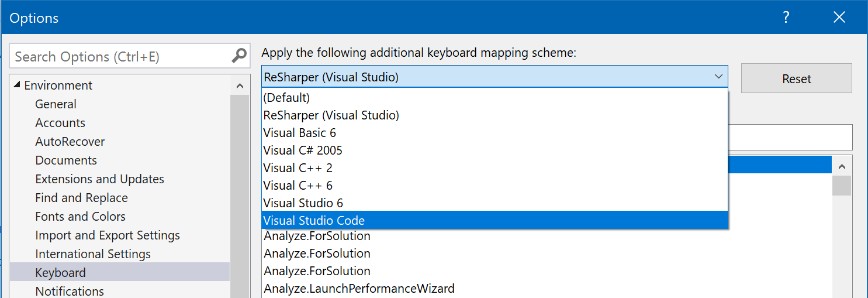Open the General settings page
868x298 pixels.
(56, 104)
